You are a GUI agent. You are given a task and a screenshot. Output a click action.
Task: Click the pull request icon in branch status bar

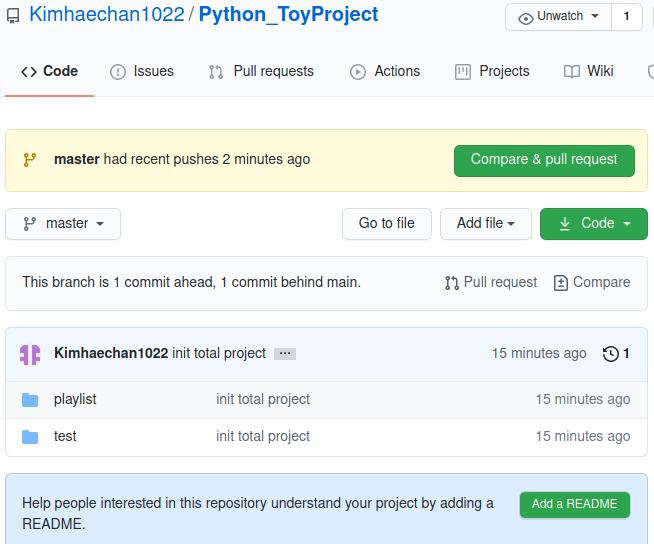(451, 283)
